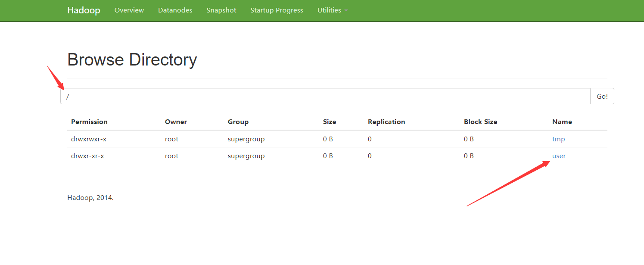Image resolution: width=644 pixels, height=265 pixels.
Task: Click the Block Size column header
Action: click(x=480, y=122)
